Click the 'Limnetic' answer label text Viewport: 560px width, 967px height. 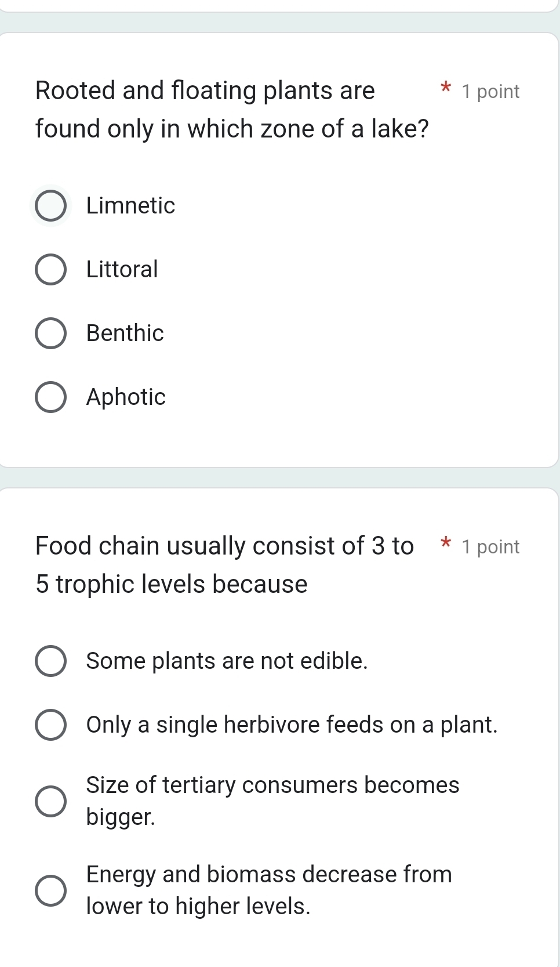point(130,205)
